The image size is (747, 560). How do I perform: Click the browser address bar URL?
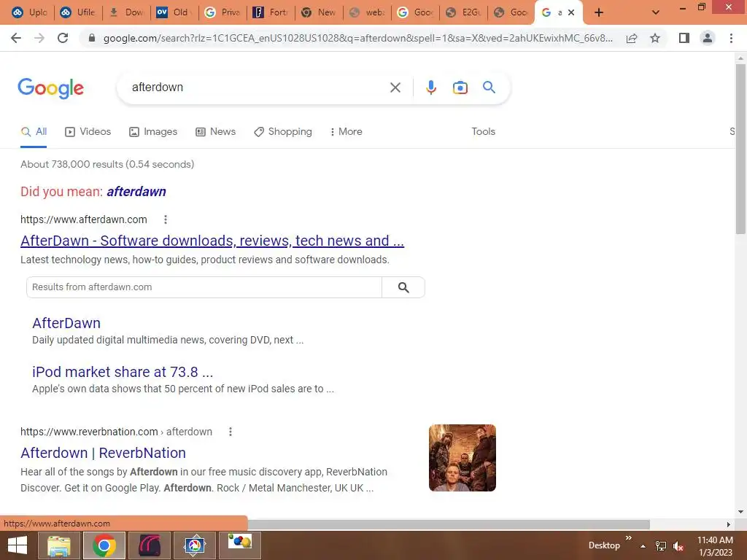[357, 38]
